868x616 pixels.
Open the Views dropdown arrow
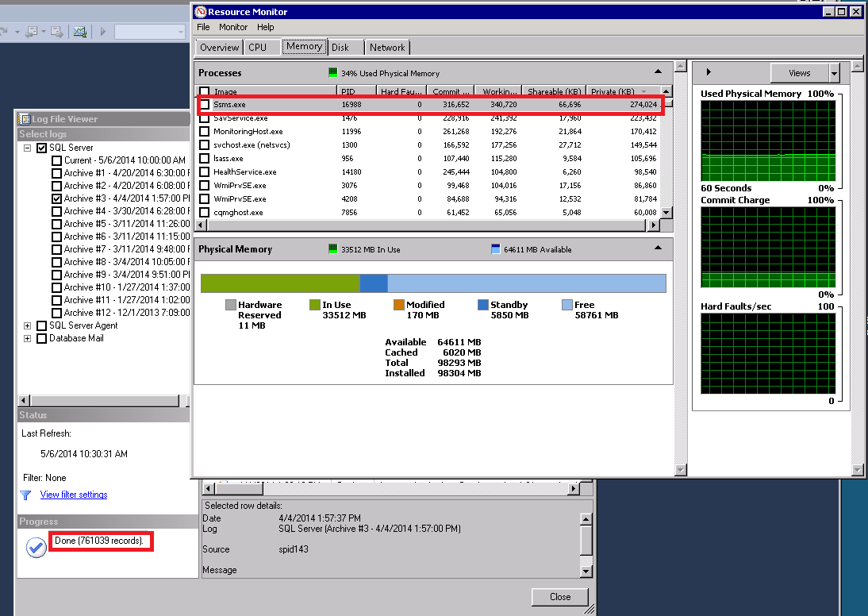coord(834,72)
